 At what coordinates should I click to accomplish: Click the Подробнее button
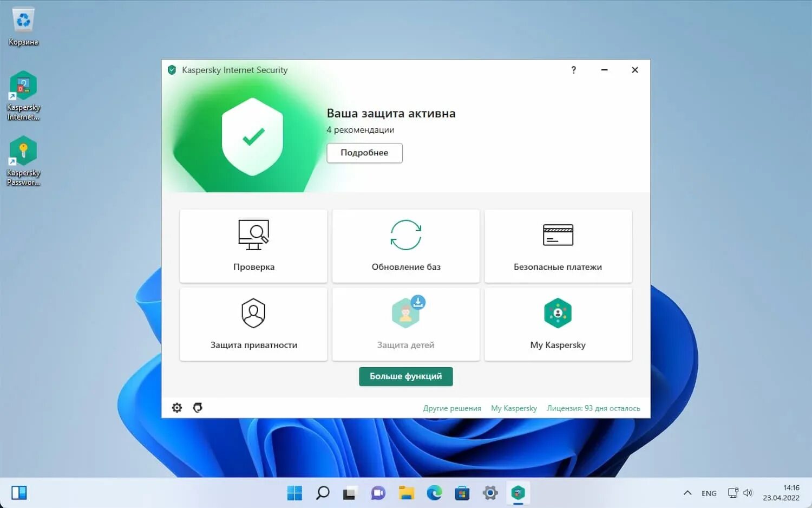point(364,153)
